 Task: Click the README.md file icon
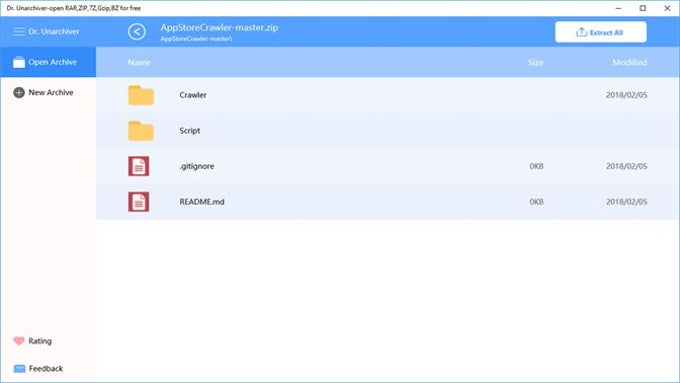(139, 202)
